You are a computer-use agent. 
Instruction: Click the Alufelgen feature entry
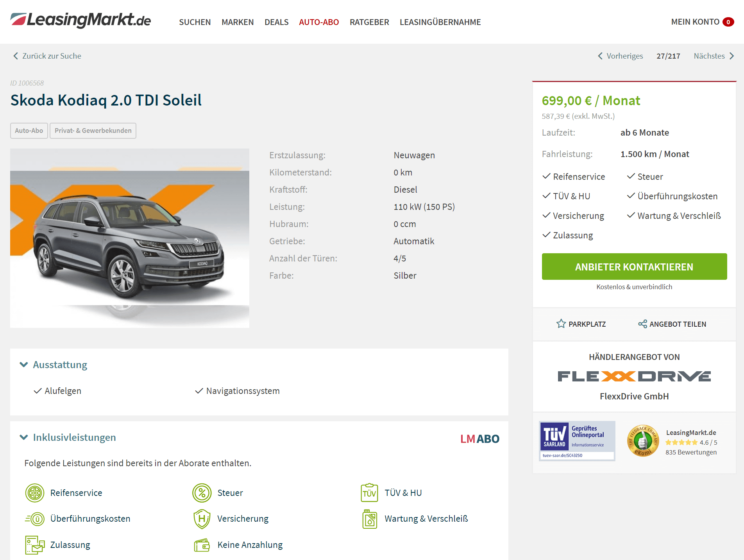click(x=57, y=391)
